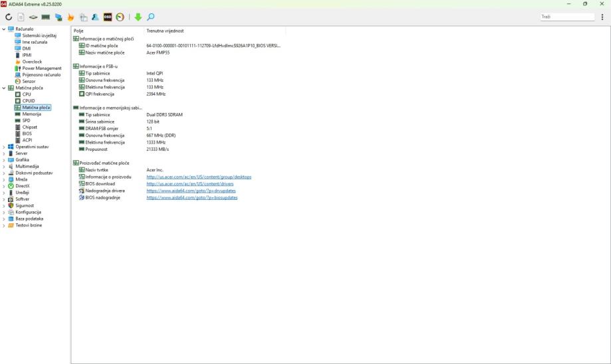
Task: Open the three-dot options menu
Action: (602, 17)
